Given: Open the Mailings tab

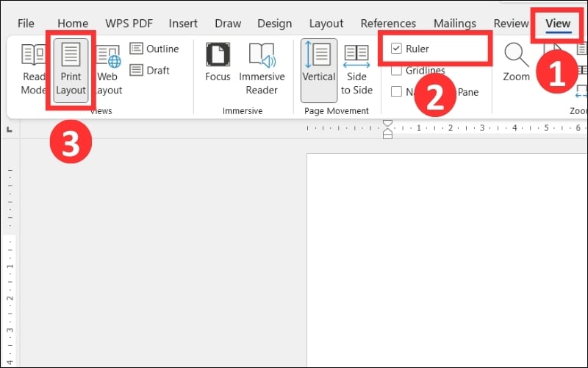Looking at the screenshot, I should [455, 24].
